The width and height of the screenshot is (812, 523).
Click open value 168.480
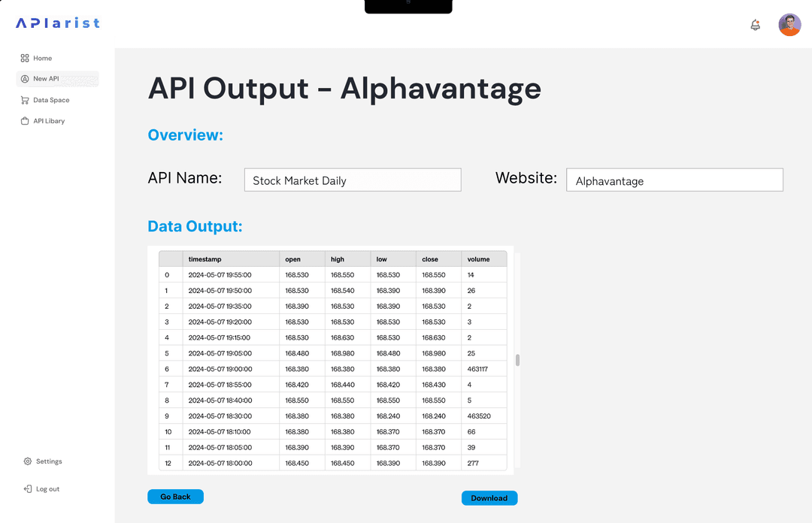[297, 353]
